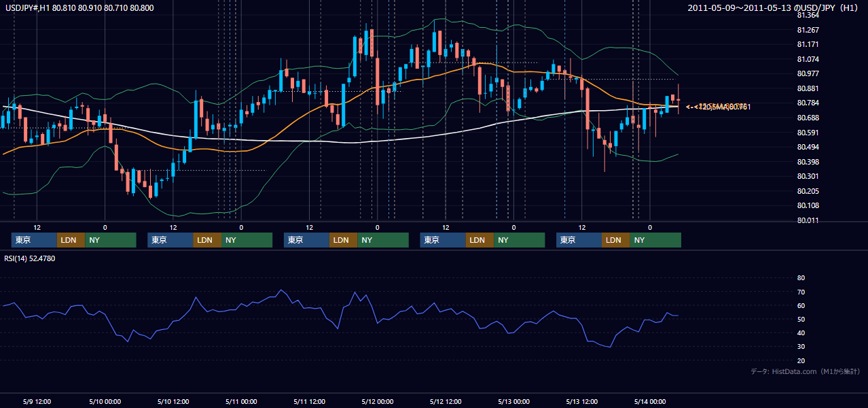Screen dimensions: 868x408
Task: Click the 80.011 bottom price label
Action: click(x=808, y=220)
